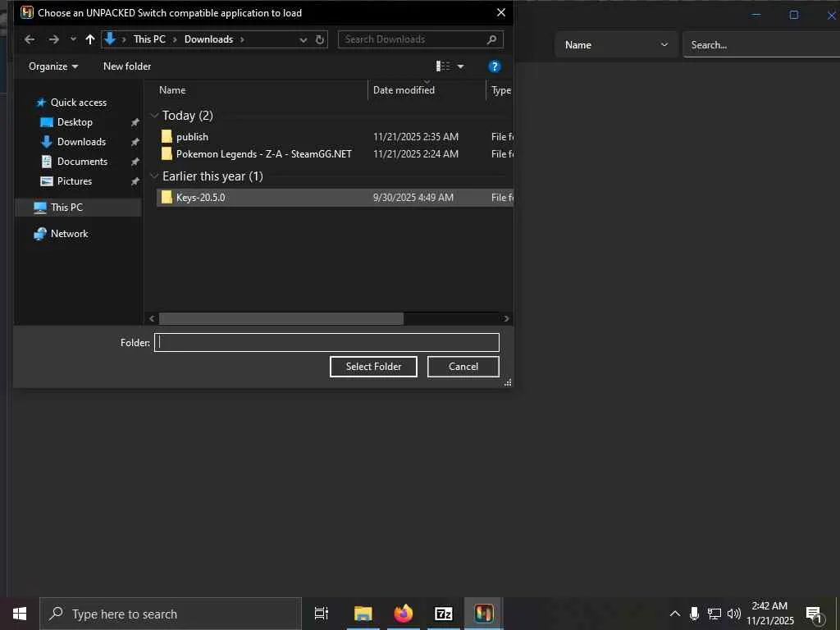
Task: Open Pictures in the navigation pane
Action: [x=75, y=181]
